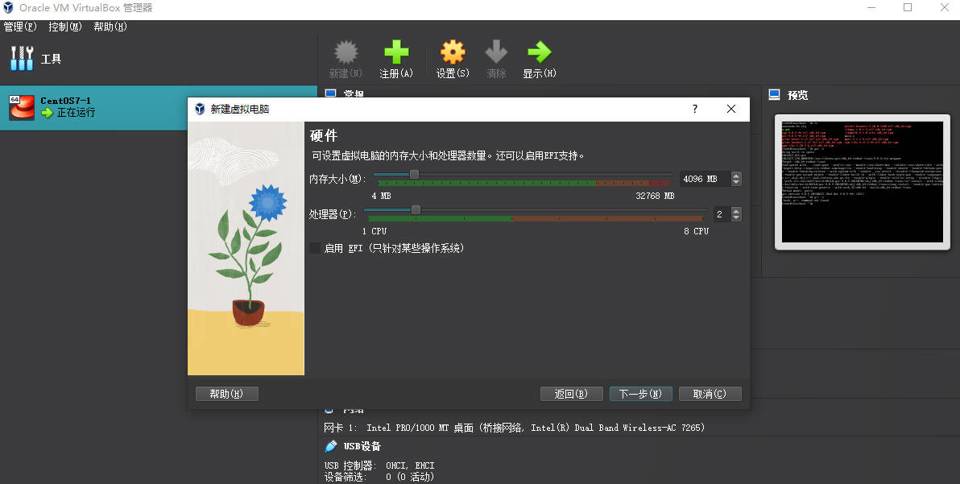Open the orange gear Settings (设置) icon
The height and width of the screenshot is (484, 960).
452,53
